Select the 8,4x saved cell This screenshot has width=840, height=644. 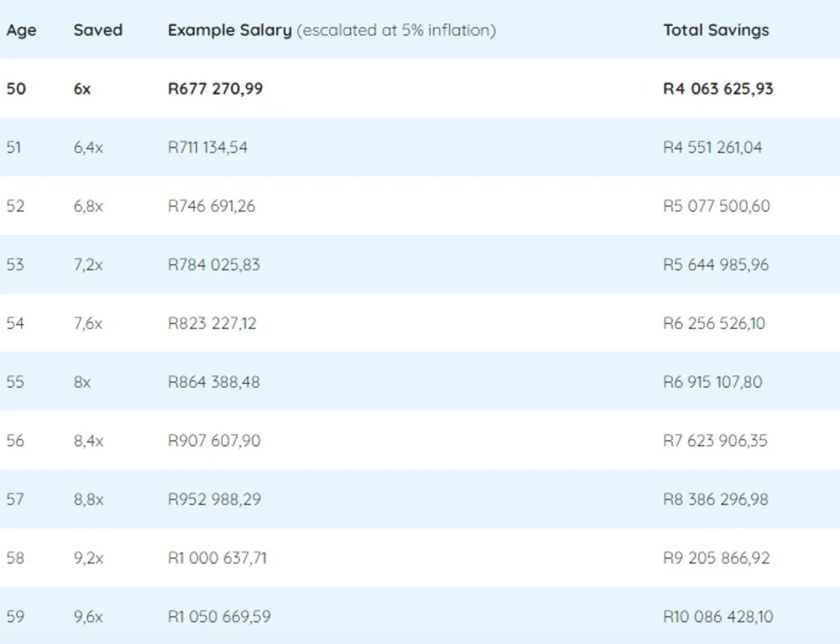coord(88,441)
